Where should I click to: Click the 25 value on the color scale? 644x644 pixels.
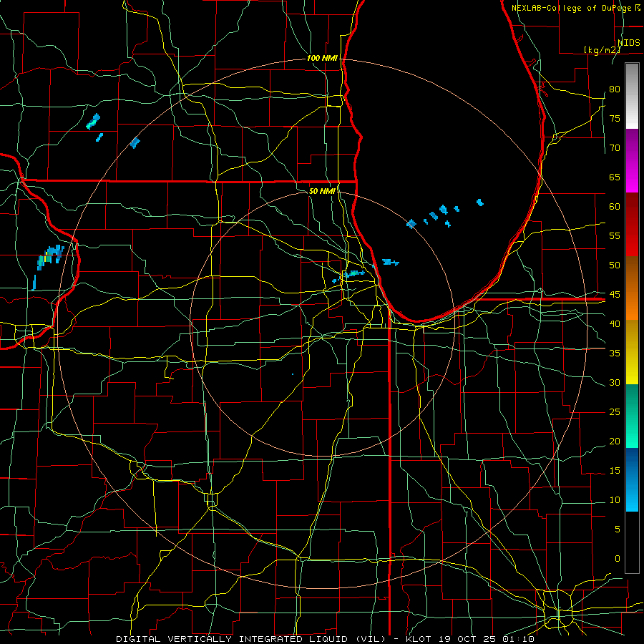[615, 412]
